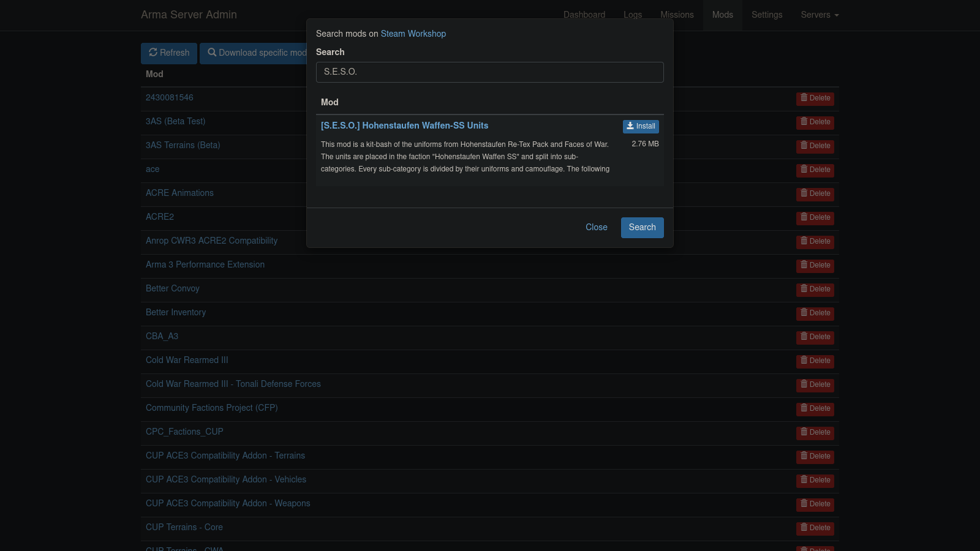Open the CPC_Factions_CUP mod link
Screen dimensions: 980x551
[x=184, y=432]
